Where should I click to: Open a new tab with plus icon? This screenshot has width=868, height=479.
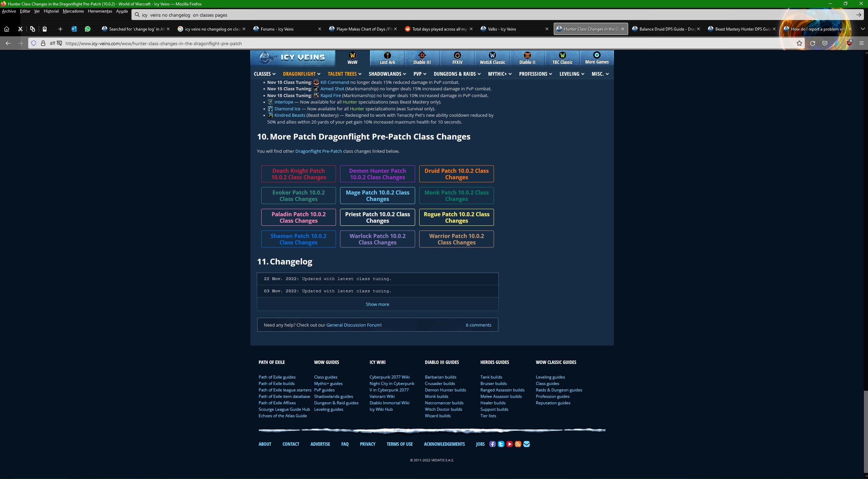[x=60, y=29]
